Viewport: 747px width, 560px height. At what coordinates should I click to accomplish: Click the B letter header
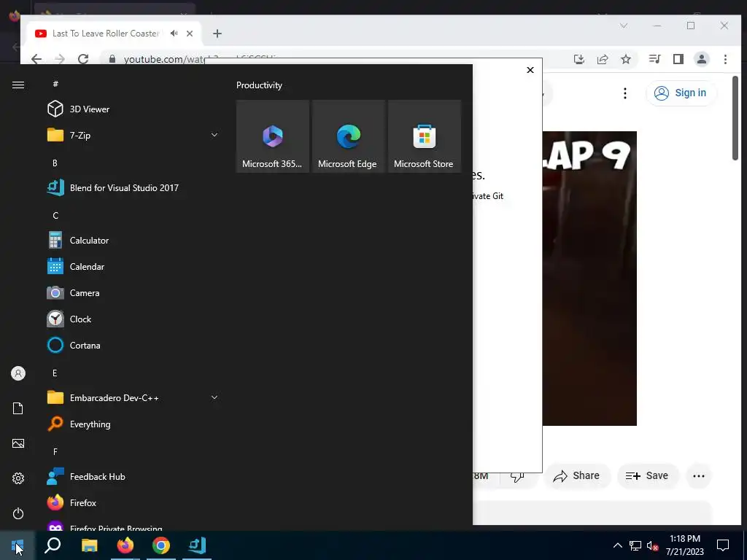click(55, 163)
